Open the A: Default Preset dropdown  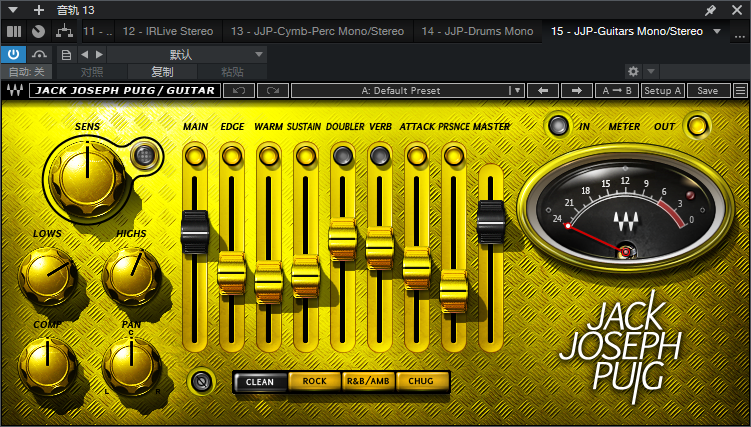pyautogui.click(x=408, y=90)
